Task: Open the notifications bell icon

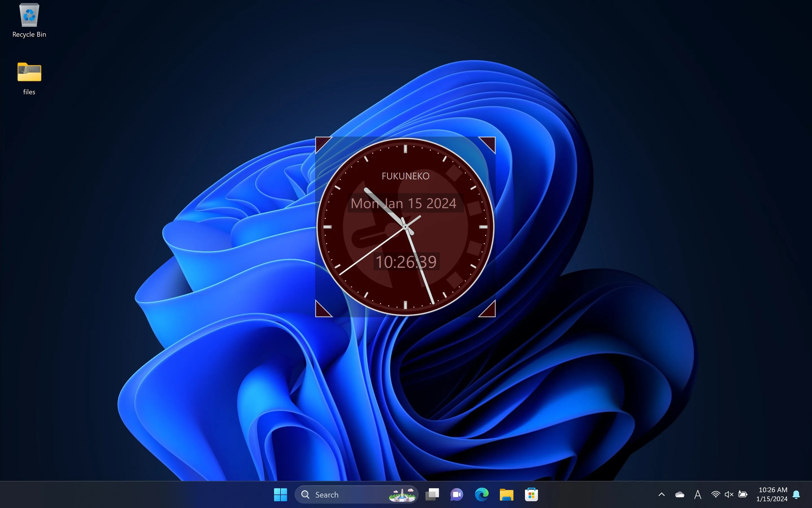Action: coord(796,494)
